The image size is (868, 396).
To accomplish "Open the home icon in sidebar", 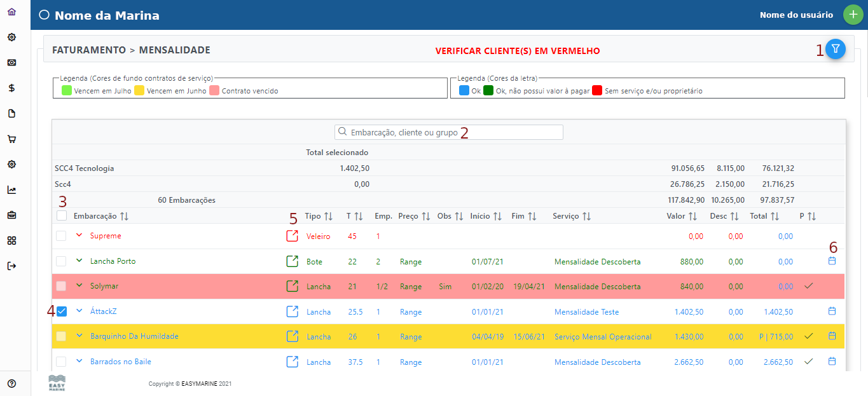I will [x=11, y=12].
